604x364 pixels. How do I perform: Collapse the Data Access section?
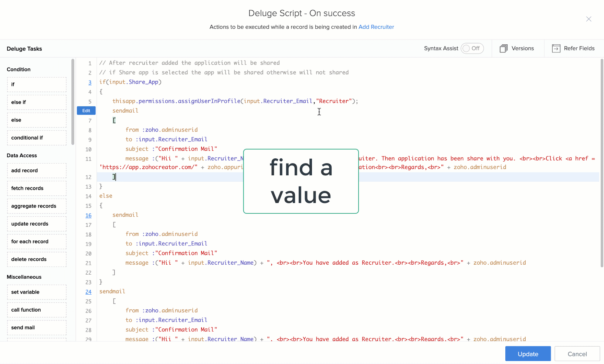(x=21, y=155)
